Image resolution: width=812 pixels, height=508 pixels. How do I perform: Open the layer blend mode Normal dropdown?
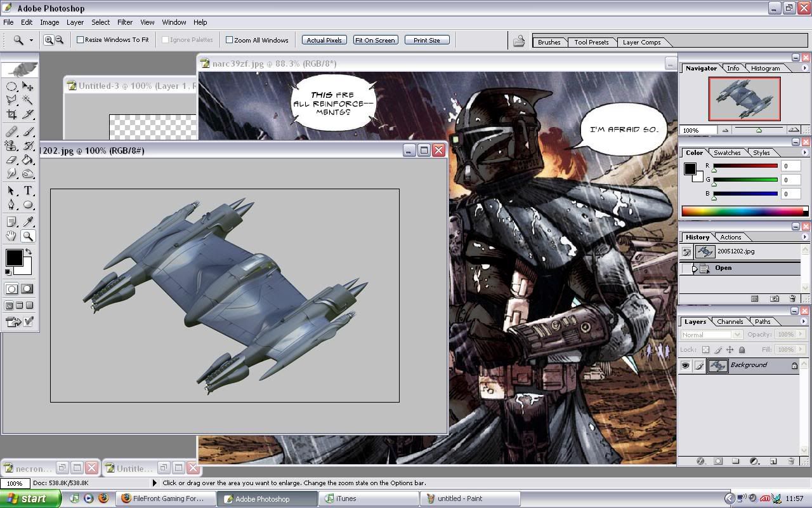click(711, 335)
